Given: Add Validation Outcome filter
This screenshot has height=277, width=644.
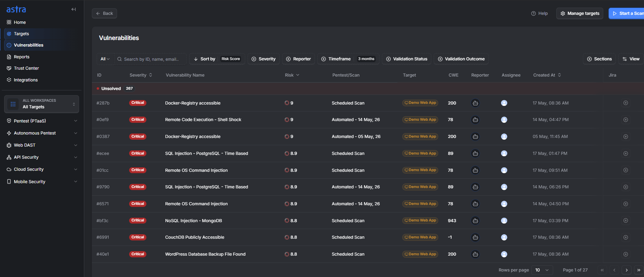Looking at the screenshot, I should (461, 59).
